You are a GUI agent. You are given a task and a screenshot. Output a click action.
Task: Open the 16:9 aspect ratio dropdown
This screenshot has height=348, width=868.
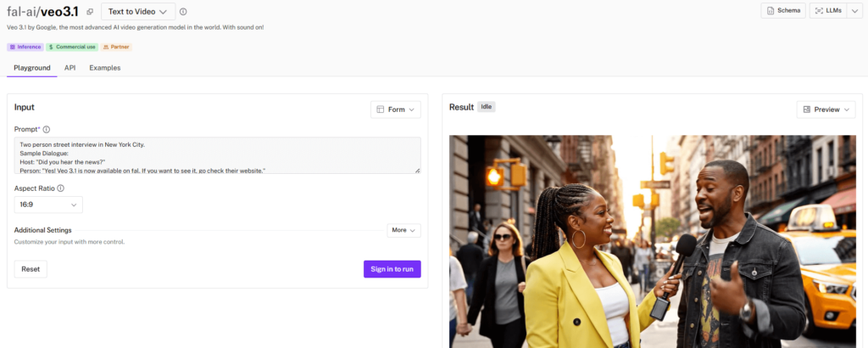(x=48, y=205)
